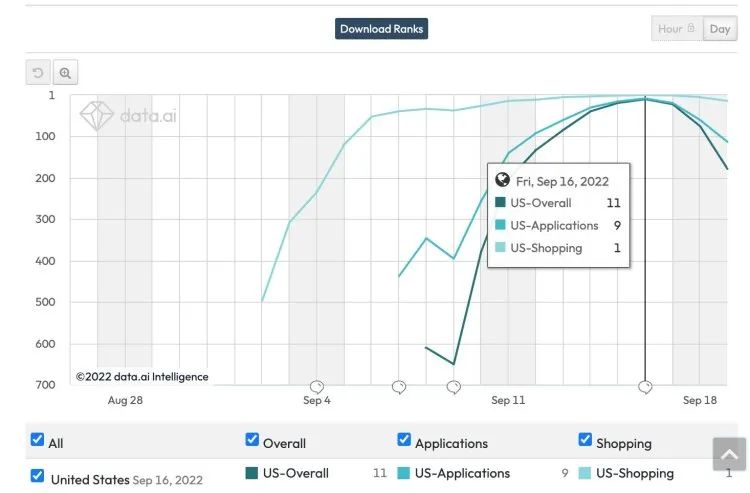Click the US-Applications teal legend swatch

(404, 473)
